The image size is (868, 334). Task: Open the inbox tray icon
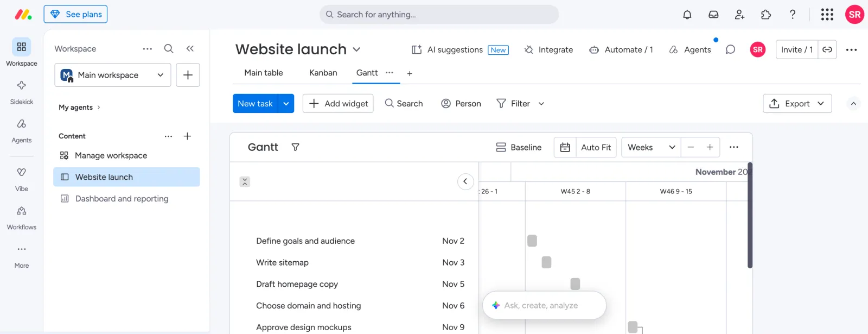point(713,15)
